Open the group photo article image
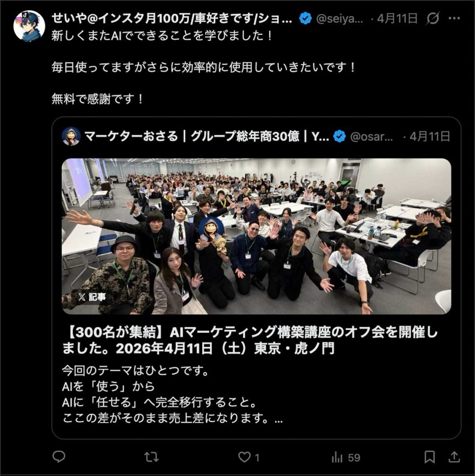Viewport: 475px width, 476px height. click(257, 236)
